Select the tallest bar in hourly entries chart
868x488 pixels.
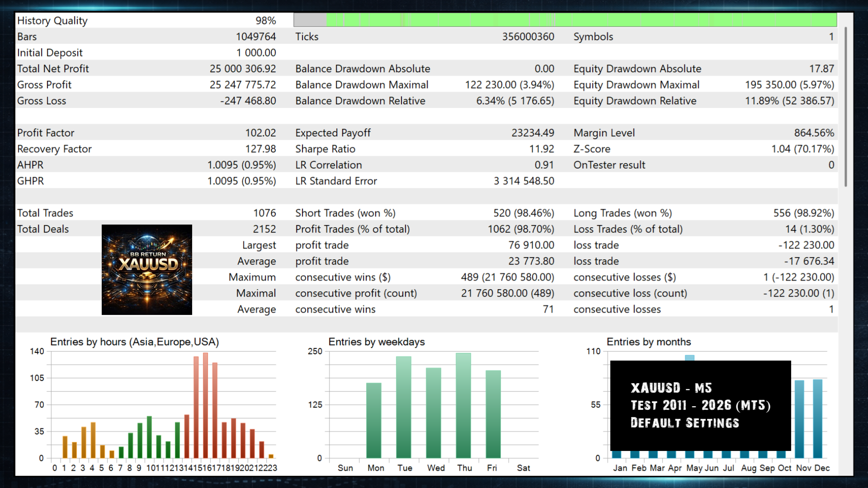tap(206, 402)
